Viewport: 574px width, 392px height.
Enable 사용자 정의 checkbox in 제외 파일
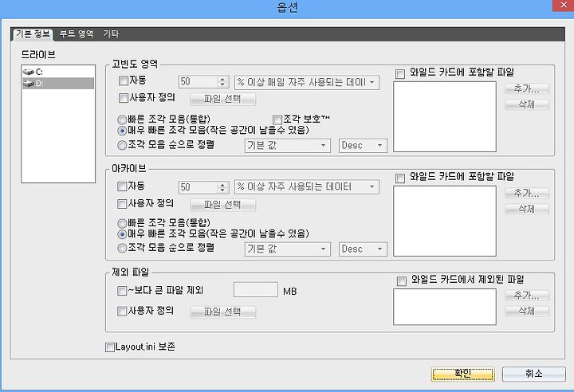pyautogui.click(x=121, y=311)
